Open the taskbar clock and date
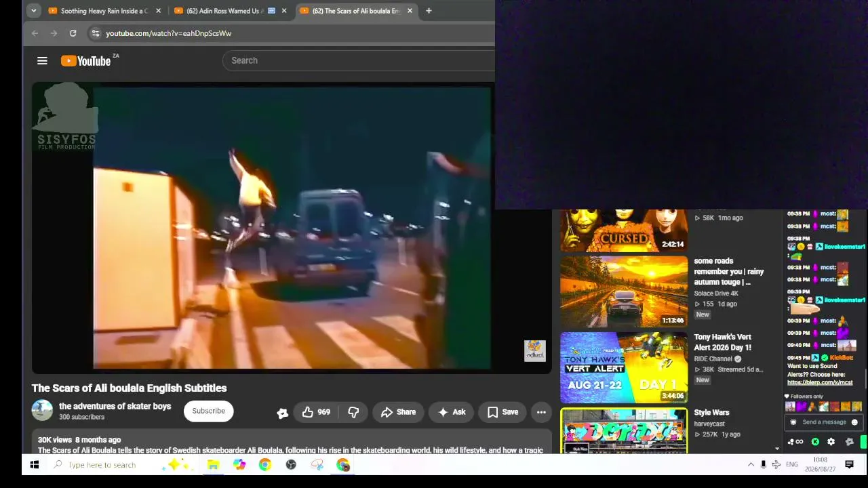868x488 pixels. coord(820,464)
